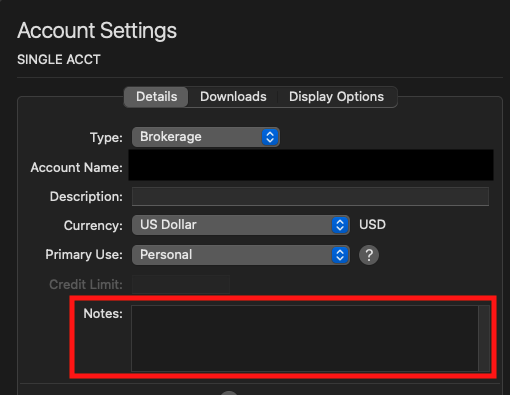510x395 pixels.
Task: Click the disabled Credit Limit field
Action: (181, 284)
